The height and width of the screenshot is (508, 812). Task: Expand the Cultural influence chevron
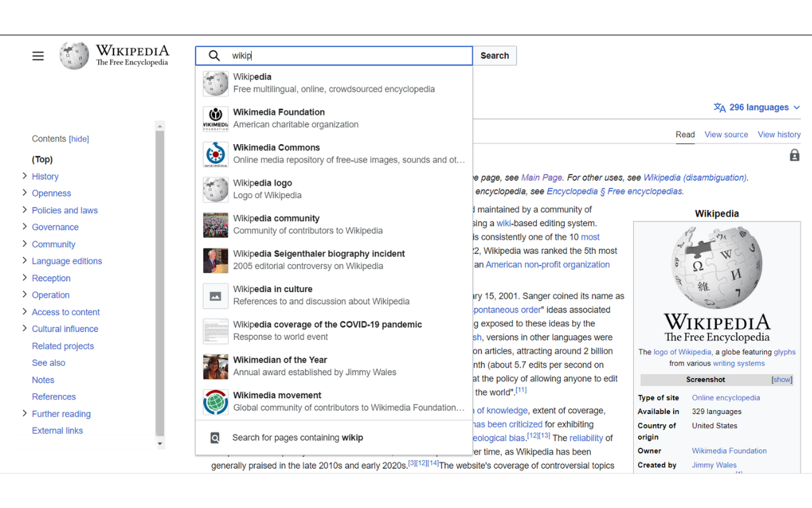(x=25, y=328)
